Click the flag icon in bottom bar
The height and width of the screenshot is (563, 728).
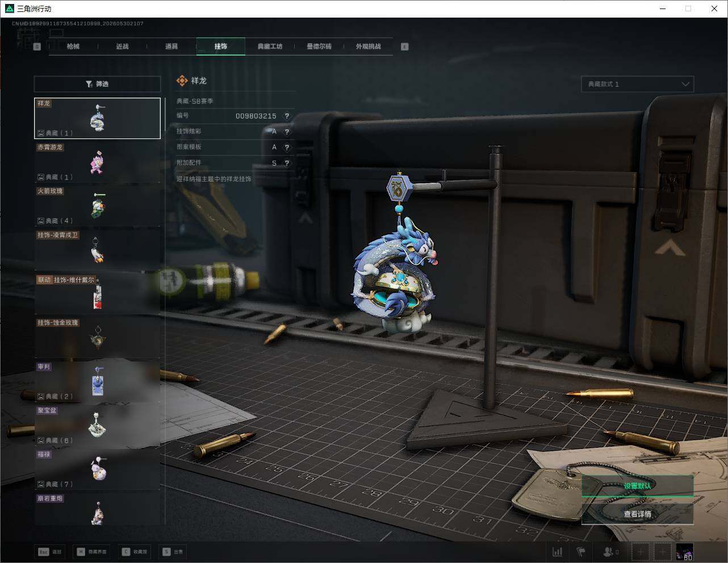coord(580,552)
